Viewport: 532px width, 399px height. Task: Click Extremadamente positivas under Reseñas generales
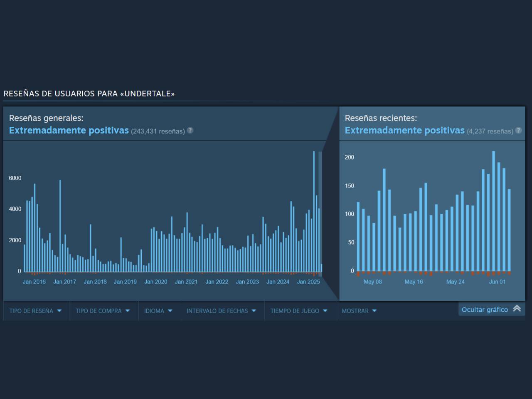pyautogui.click(x=69, y=130)
